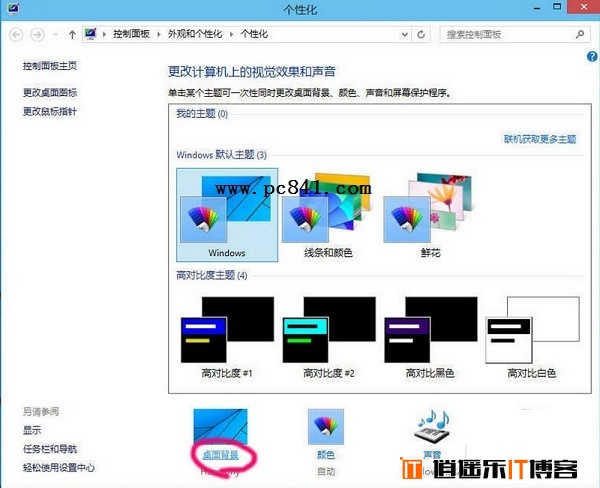The width and height of the screenshot is (600, 488).
Task: Open Help with question mark icon
Action: click(x=592, y=57)
